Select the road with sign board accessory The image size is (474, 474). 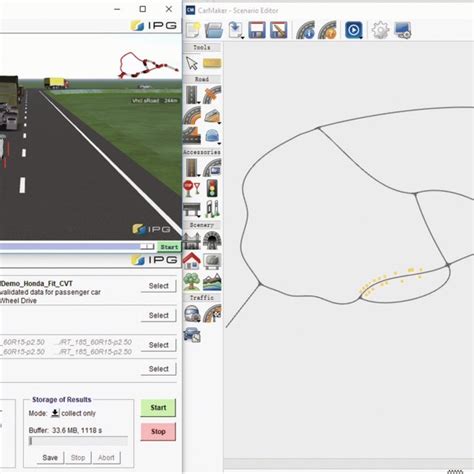click(x=212, y=167)
